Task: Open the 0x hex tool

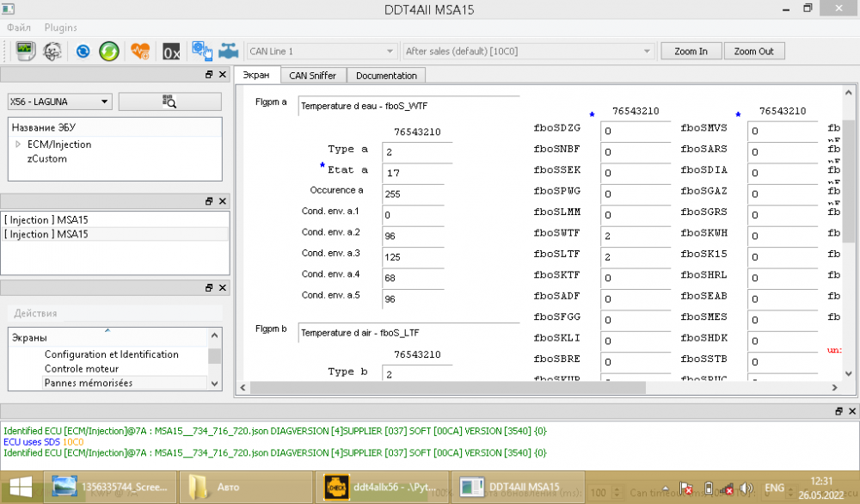Action: click(x=171, y=52)
